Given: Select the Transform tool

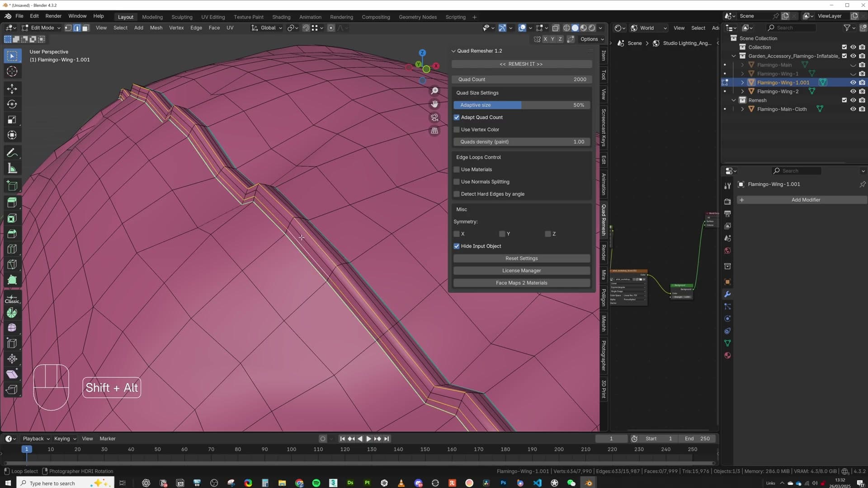Looking at the screenshot, I should click(x=12, y=135).
